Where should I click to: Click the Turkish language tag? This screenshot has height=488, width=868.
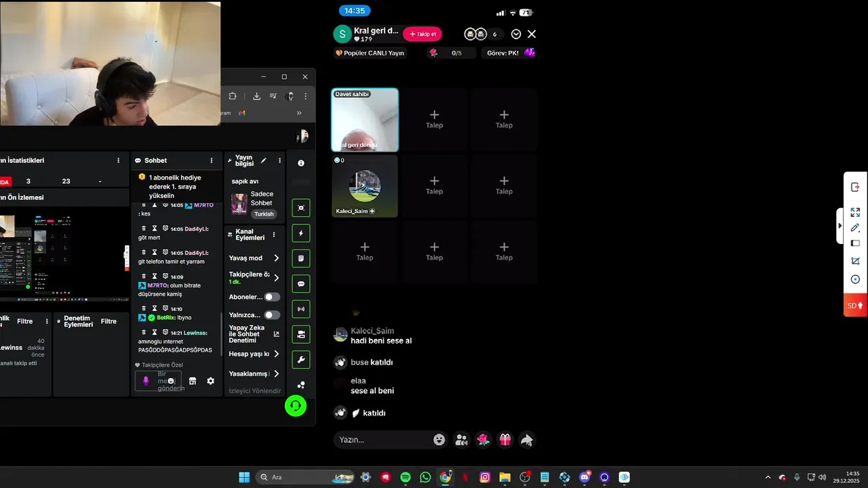(x=264, y=214)
